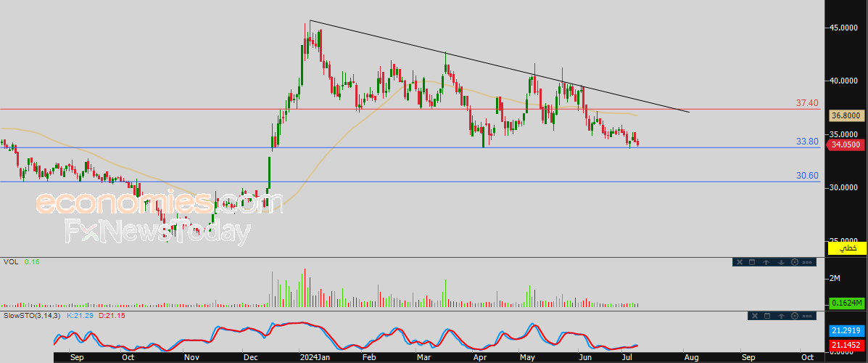This screenshot has width=868, height=363.
Task: Close the SlowSTO indicator panel
Action: point(755,316)
